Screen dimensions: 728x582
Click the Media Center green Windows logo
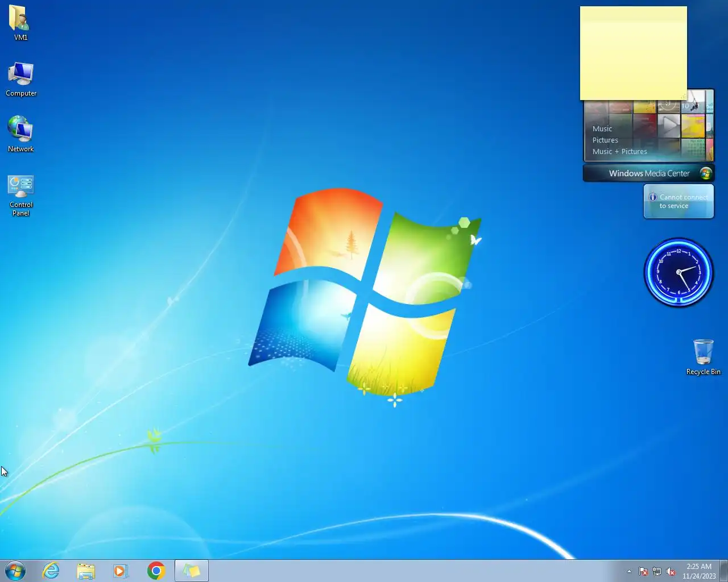tap(706, 173)
